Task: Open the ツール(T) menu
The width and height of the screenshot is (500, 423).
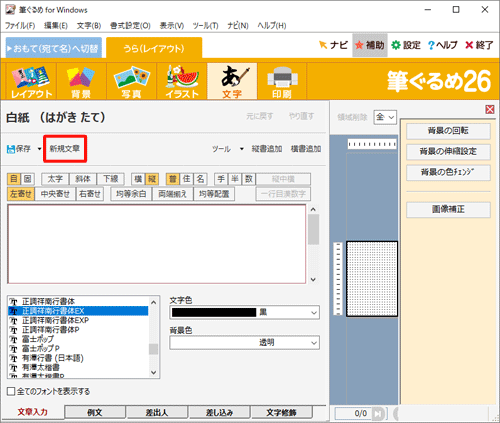Action: coord(205,26)
